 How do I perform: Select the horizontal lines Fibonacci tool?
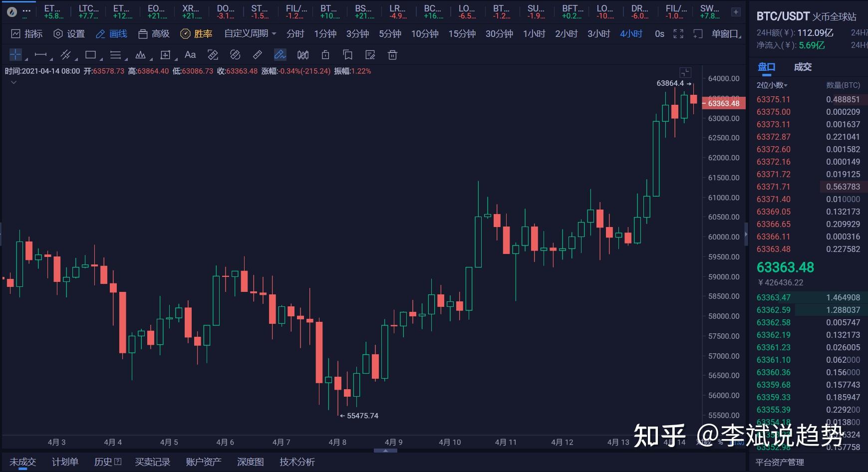pyautogui.click(x=115, y=54)
